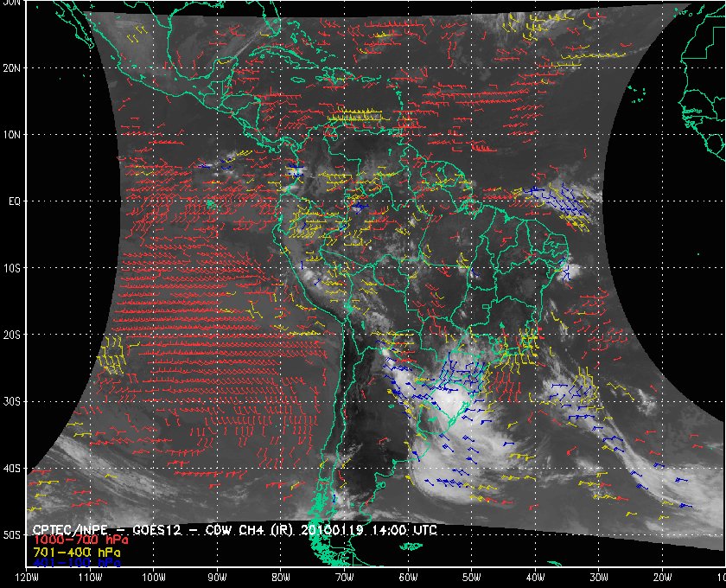Select the 20W longitude label

click(x=663, y=578)
